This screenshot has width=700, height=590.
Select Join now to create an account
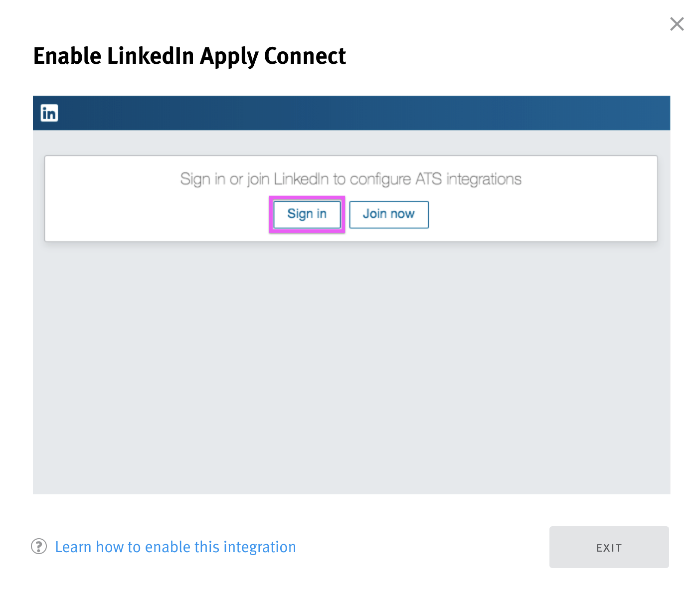388,214
